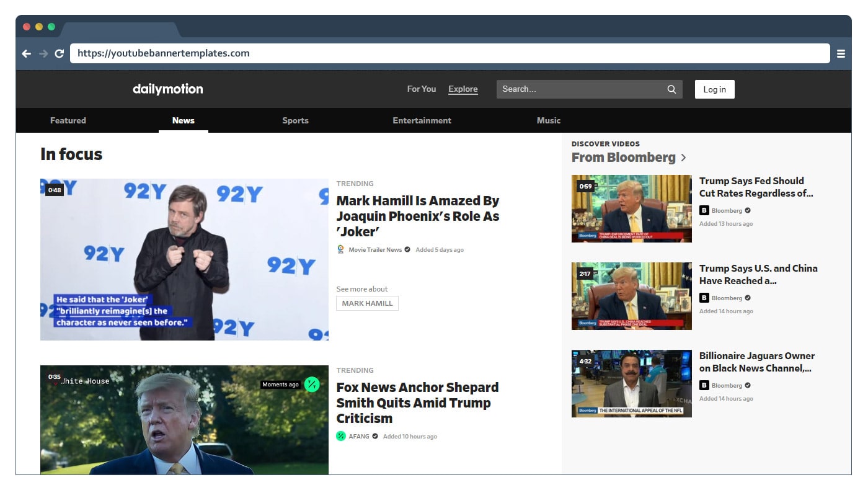
Task: Click the search magnifier icon
Action: (671, 89)
